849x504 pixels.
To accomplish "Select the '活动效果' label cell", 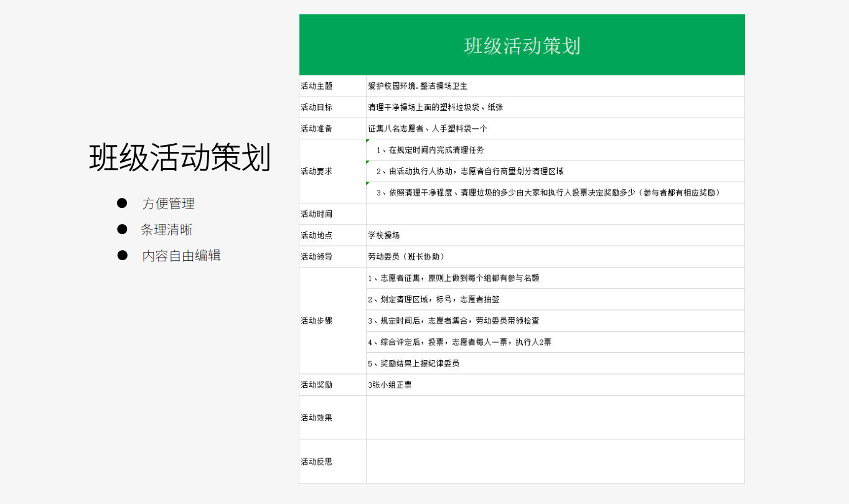I will 333,418.
